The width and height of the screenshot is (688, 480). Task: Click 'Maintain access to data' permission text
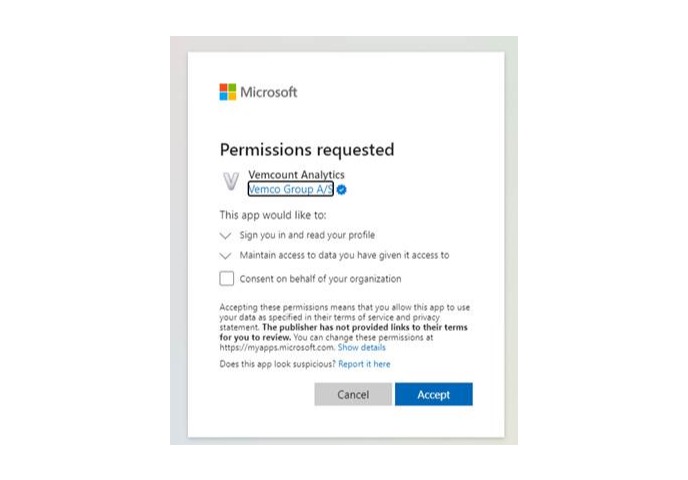tap(344, 256)
